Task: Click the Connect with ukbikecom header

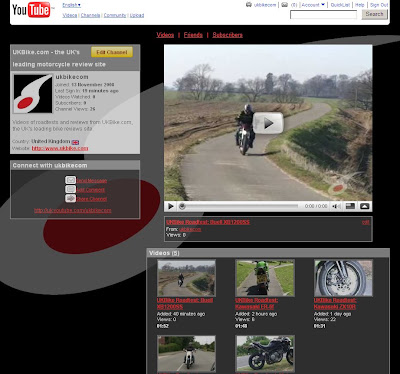Action: coord(75,165)
